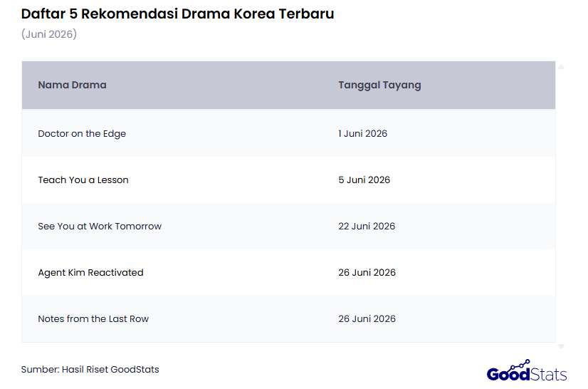This screenshot has height=389, width=588.
Task: Click the scroll down arrow beside the table
Action: click(561, 346)
